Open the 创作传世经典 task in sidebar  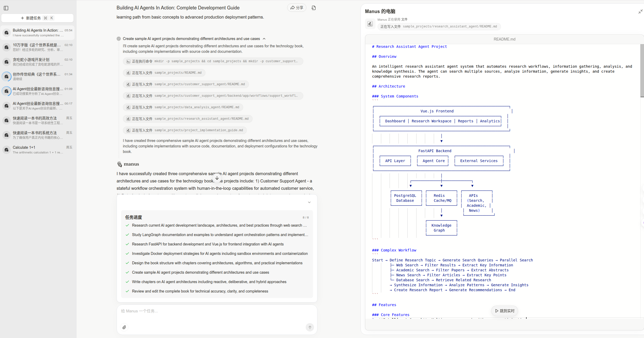(37, 77)
